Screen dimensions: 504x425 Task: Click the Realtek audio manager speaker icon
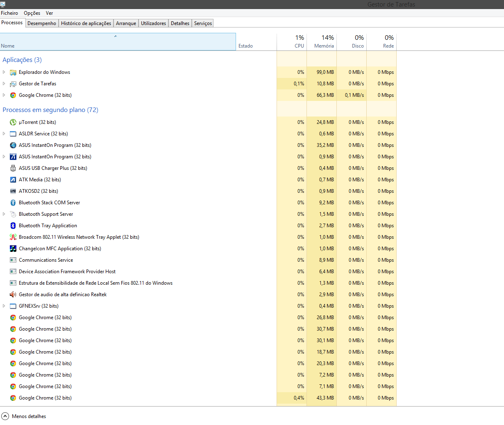click(x=13, y=295)
